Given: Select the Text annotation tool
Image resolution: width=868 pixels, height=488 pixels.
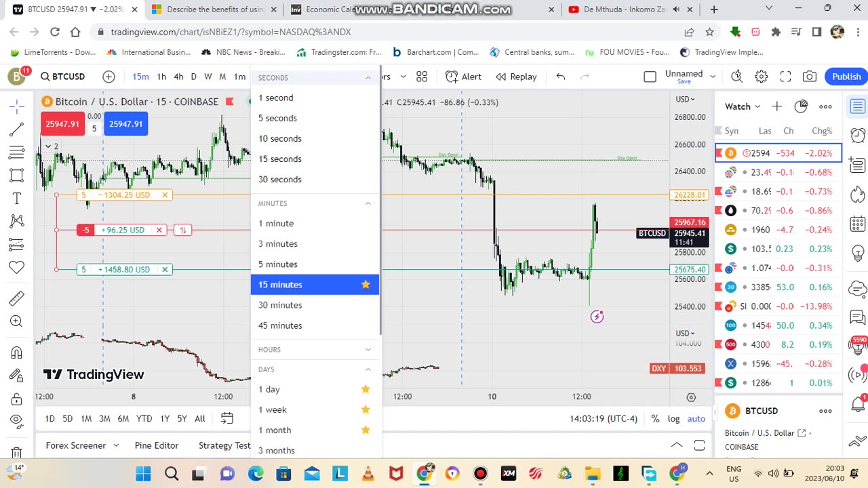Looking at the screenshot, I should [17, 198].
